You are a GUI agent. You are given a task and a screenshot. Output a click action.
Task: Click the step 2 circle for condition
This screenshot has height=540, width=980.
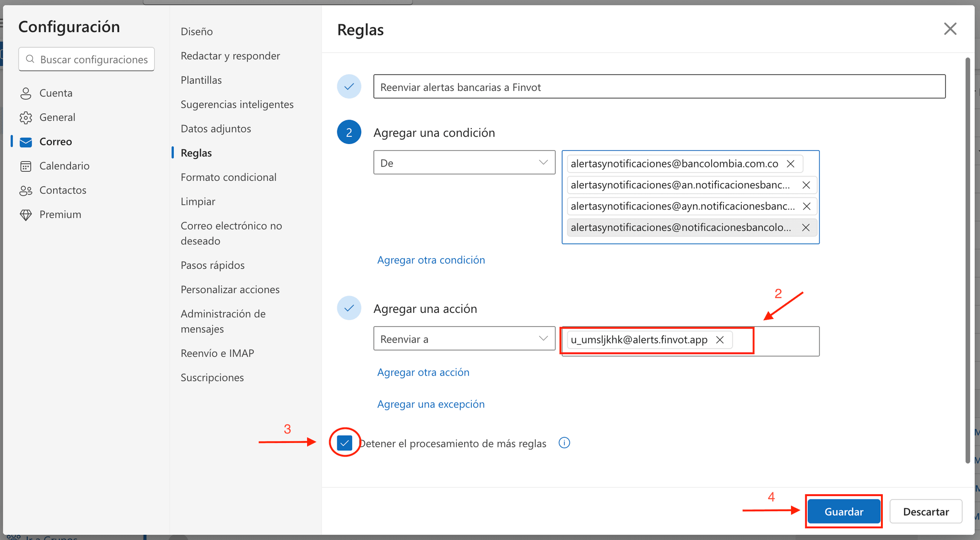[349, 132]
